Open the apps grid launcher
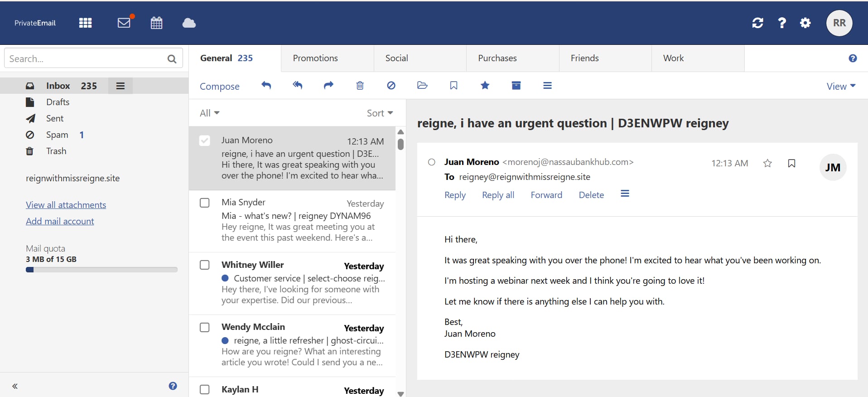Viewport: 868px width, 397px height. (85, 23)
